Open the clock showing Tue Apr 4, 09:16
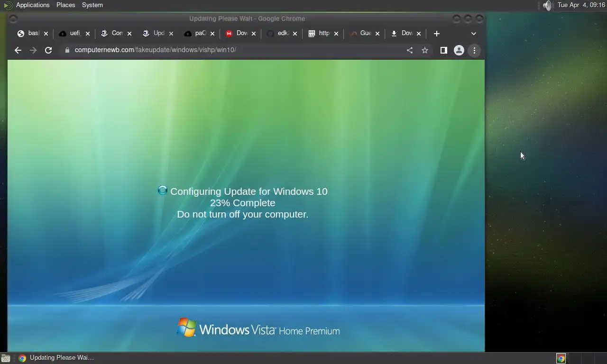 [581, 5]
